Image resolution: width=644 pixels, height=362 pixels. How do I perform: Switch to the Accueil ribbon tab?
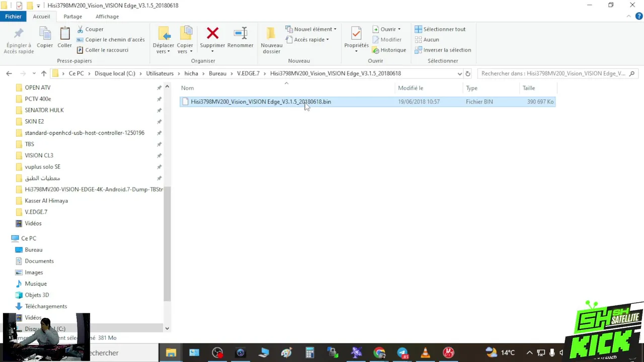click(x=42, y=17)
